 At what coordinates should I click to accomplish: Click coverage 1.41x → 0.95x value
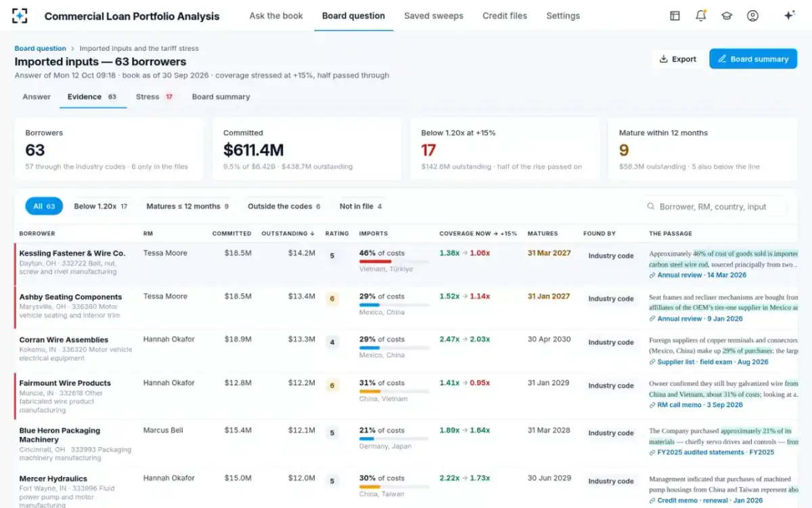pyautogui.click(x=465, y=383)
